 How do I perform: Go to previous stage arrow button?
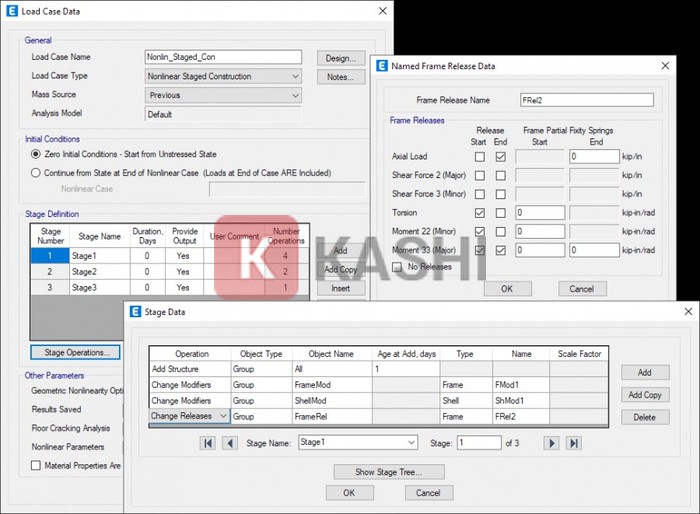[x=230, y=443]
